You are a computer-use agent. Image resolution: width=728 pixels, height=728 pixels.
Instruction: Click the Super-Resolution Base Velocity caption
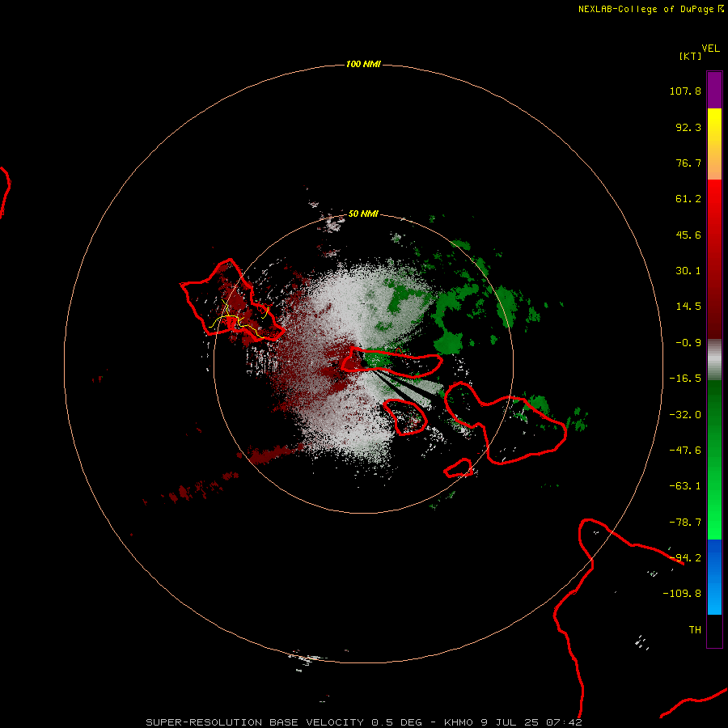pyautogui.click(x=364, y=722)
